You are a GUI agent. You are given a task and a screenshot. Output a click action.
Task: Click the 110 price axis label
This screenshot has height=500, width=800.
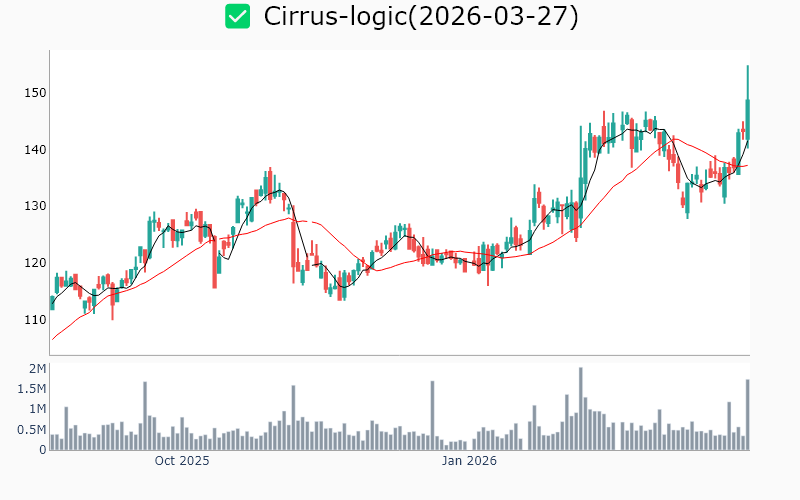point(35,320)
